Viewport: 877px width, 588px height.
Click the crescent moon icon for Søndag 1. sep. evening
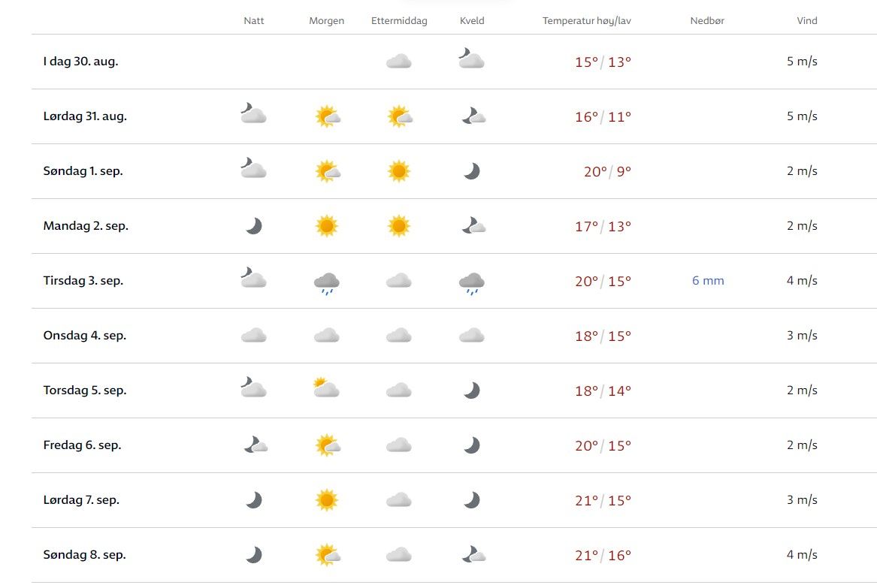(x=471, y=171)
